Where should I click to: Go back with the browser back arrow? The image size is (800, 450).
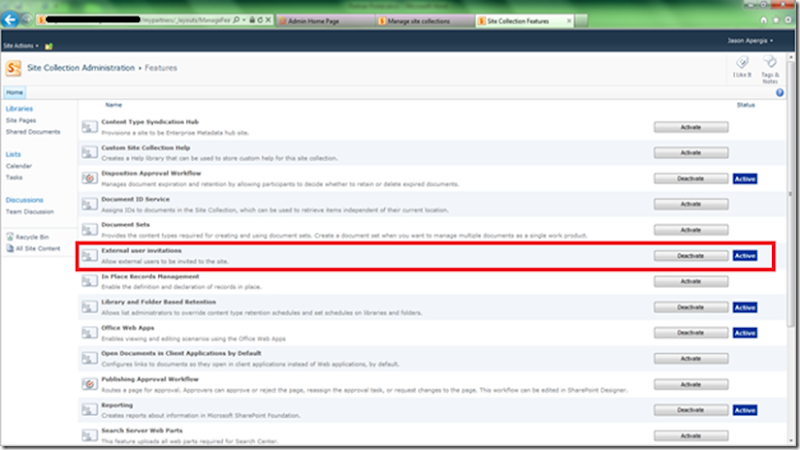[x=10, y=20]
